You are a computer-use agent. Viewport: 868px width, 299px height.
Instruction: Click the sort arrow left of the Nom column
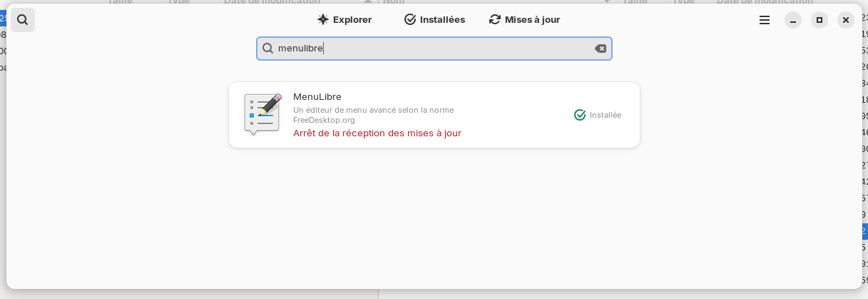coord(368,2)
